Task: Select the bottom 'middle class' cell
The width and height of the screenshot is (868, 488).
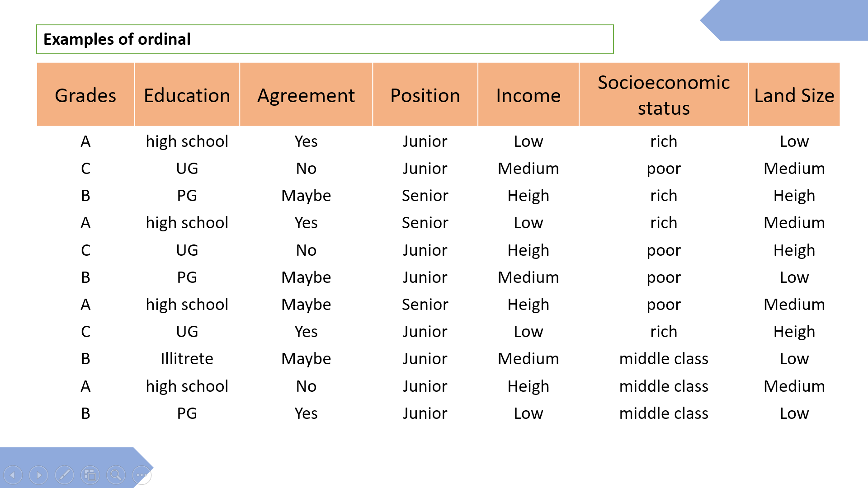Action: click(663, 413)
